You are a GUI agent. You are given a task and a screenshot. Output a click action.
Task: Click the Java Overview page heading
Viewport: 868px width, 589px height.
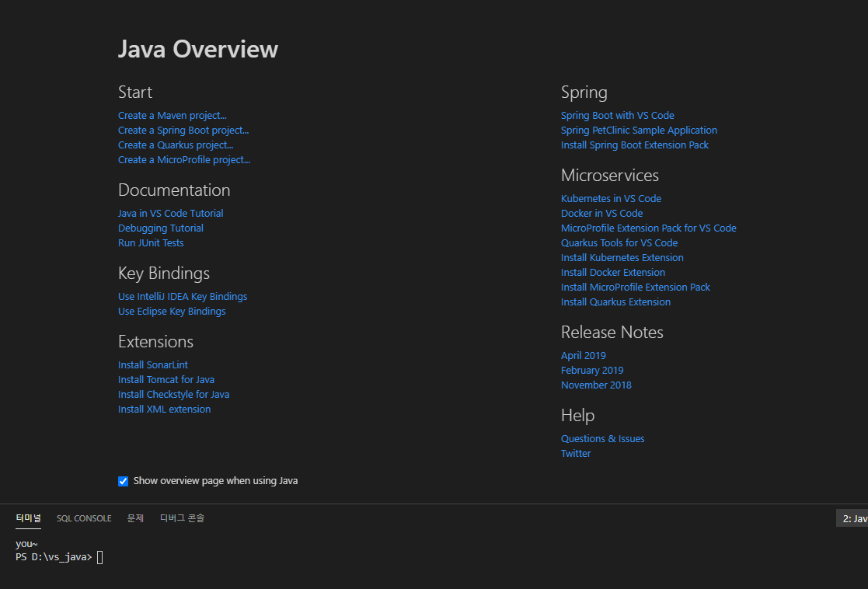pyautogui.click(x=198, y=49)
